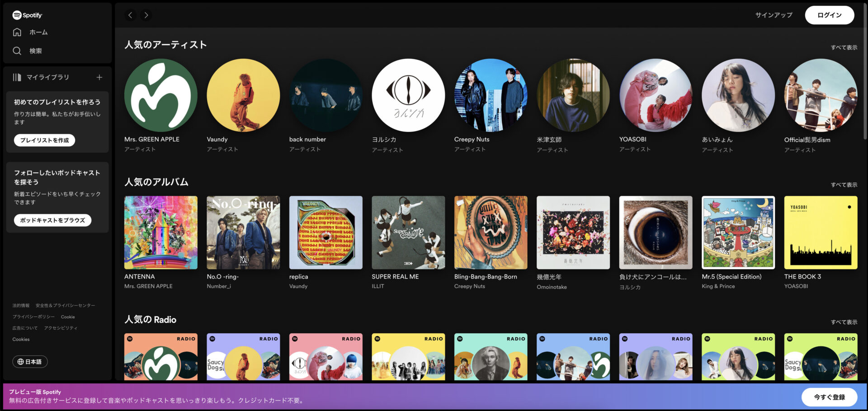Open THE BOOK 3 album cover
The width and height of the screenshot is (868, 411).
point(821,233)
